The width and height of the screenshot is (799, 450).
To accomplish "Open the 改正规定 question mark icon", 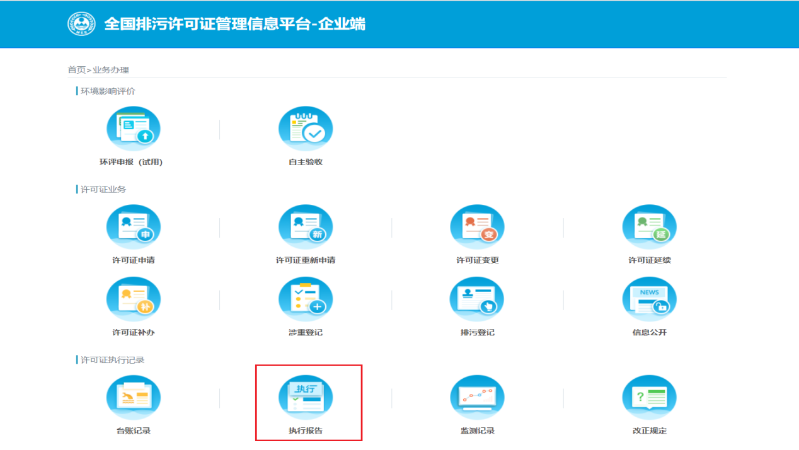I will [x=649, y=397].
